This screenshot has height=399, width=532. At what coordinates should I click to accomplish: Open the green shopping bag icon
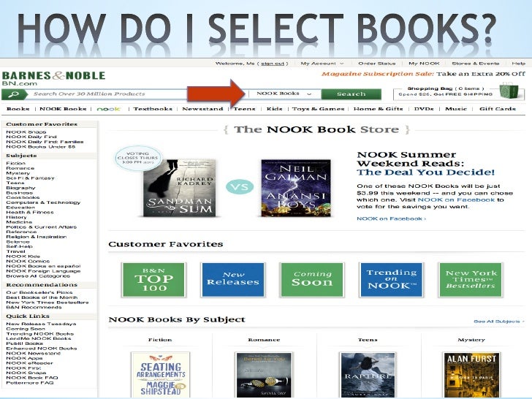pos(509,91)
